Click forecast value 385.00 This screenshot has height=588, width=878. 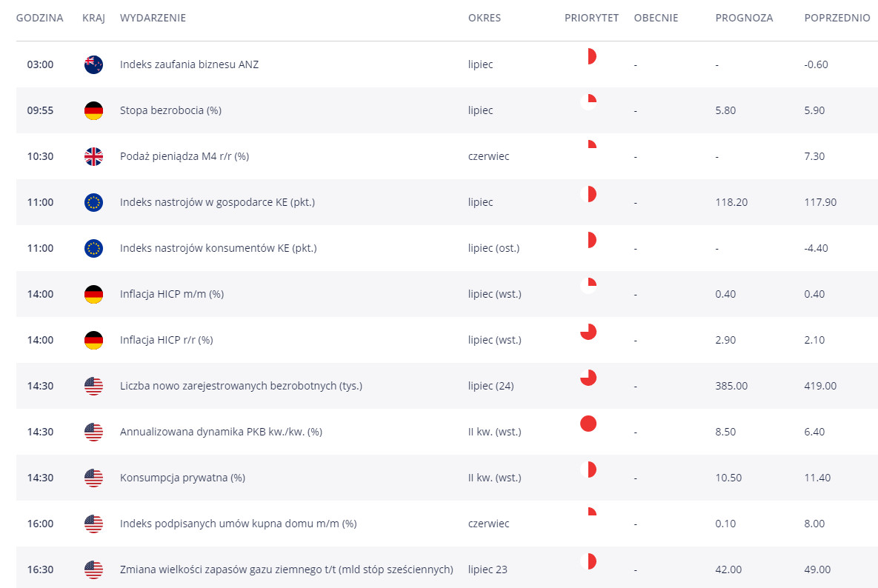tap(731, 386)
